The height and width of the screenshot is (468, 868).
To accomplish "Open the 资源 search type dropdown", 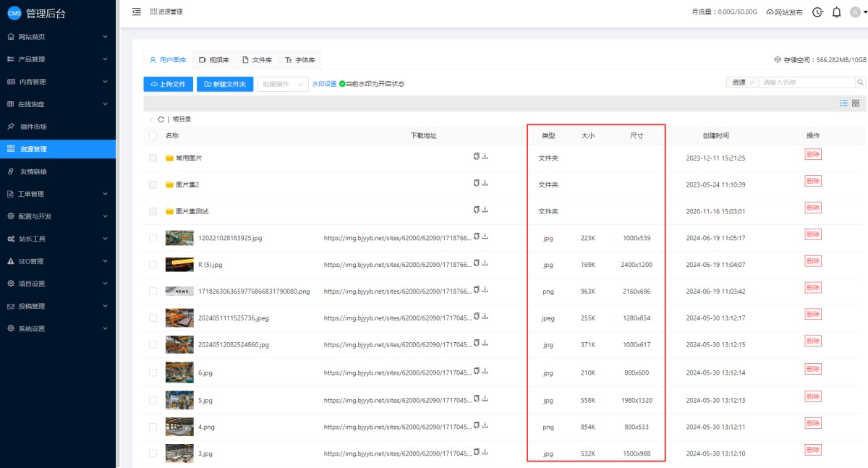I will pos(742,82).
